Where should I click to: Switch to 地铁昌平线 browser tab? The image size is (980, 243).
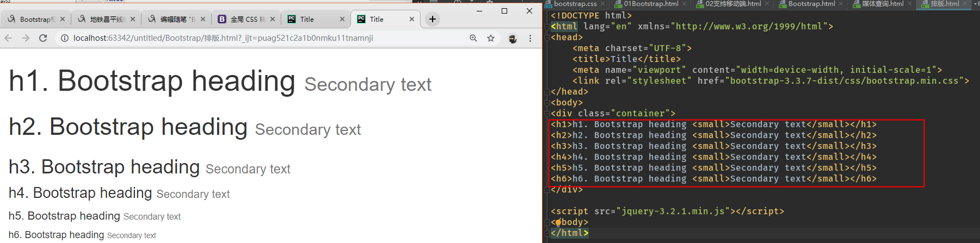click(x=106, y=19)
